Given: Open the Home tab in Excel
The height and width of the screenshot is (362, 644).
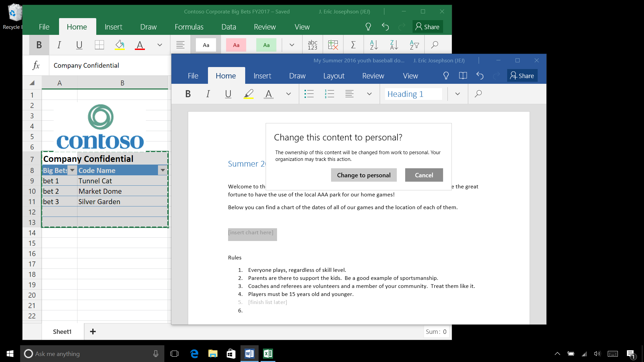Looking at the screenshot, I should pyautogui.click(x=76, y=27).
